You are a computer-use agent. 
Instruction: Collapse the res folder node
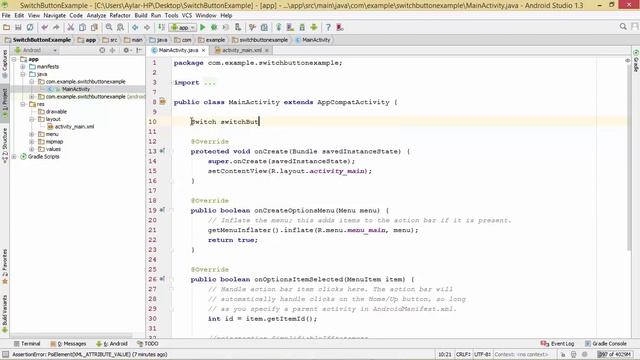pos(23,104)
